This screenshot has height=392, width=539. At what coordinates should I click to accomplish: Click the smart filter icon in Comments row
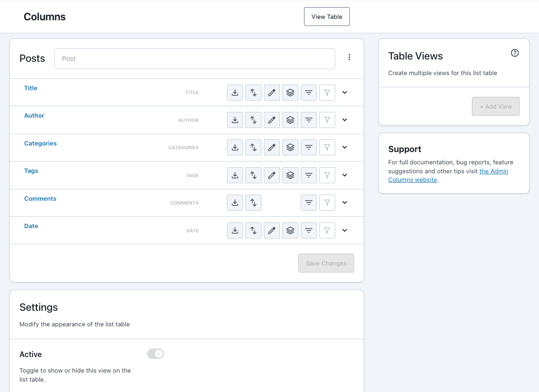[309, 203]
